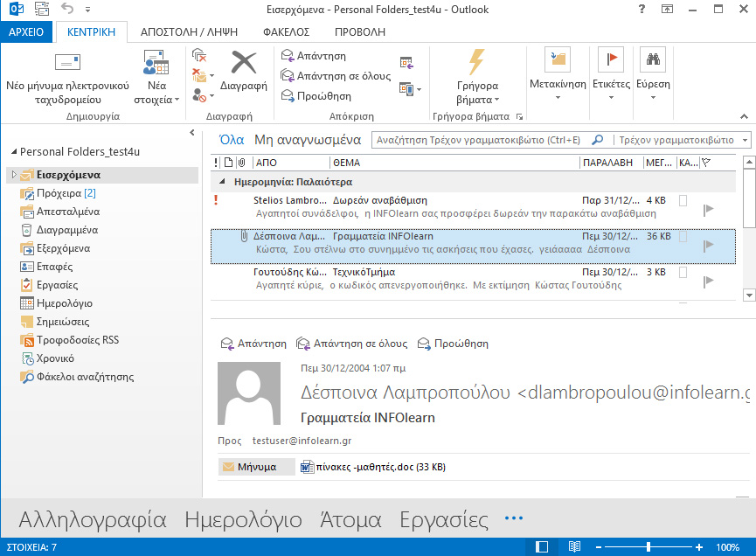Click the flag filter column header icon
The width and height of the screenshot is (756, 556).
tap(706, 163)
